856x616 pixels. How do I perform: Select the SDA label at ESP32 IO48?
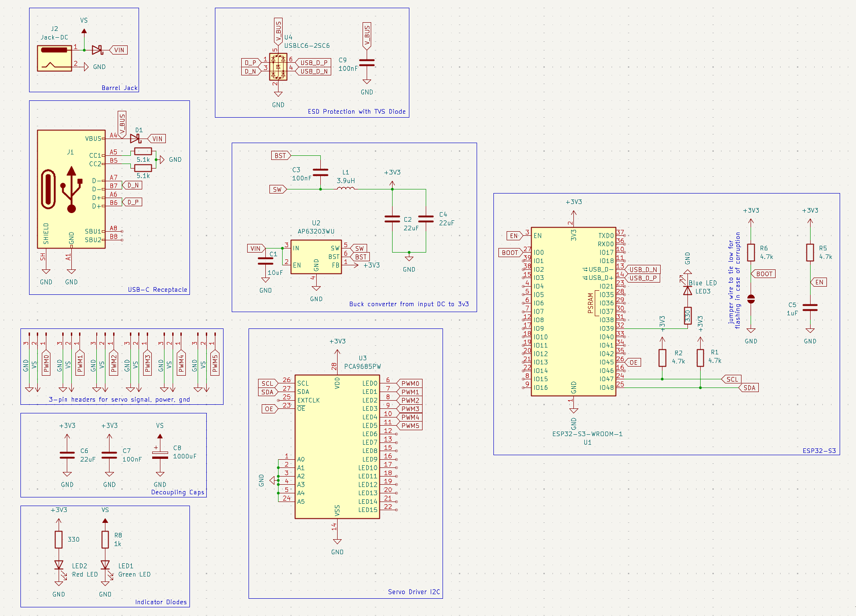[x=748, y=387]
